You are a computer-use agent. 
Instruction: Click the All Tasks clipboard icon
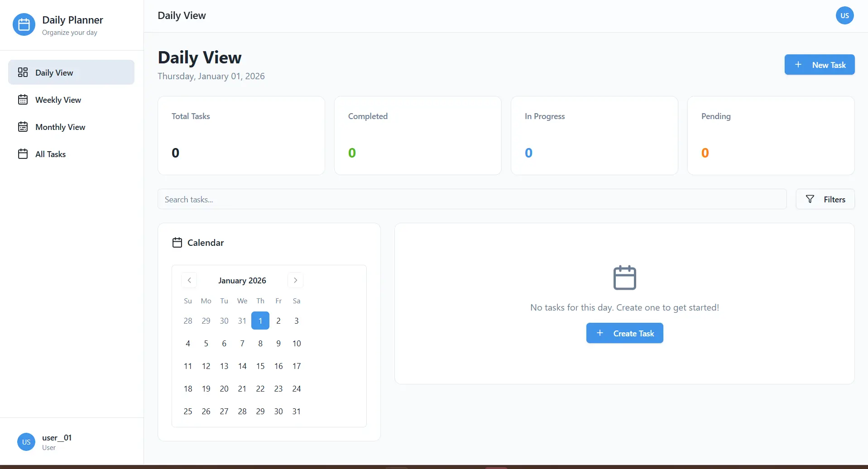23,153
